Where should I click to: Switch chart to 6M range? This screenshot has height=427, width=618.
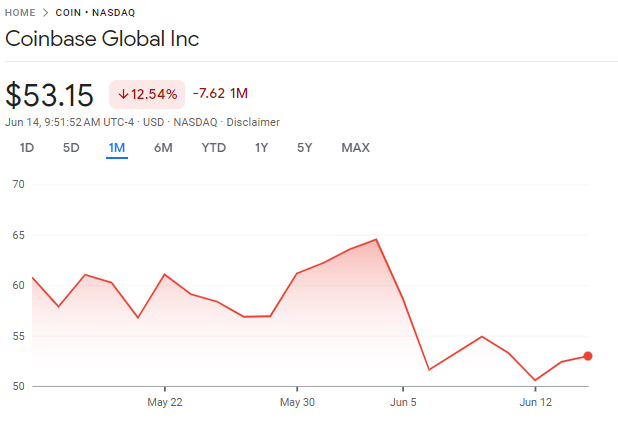coord(163,148)
